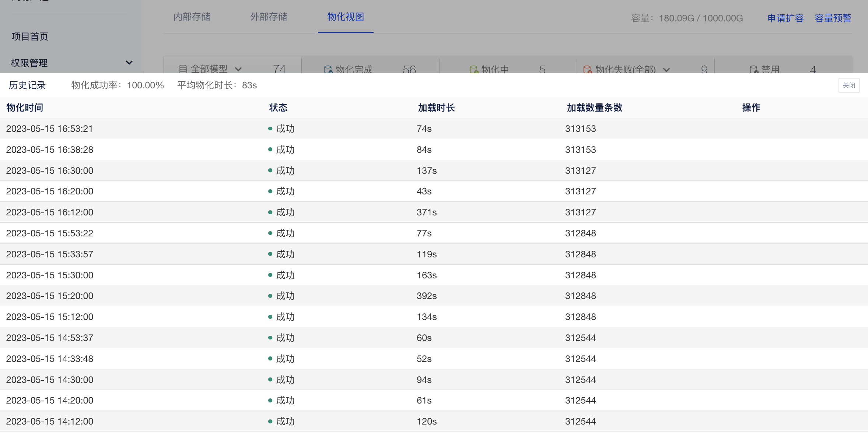Image resolution: width=868 pixels, height=433 pixels.
Task: Click the 物化中 in-progress icon
Action: pyautogui.click(x=474, y=69)
